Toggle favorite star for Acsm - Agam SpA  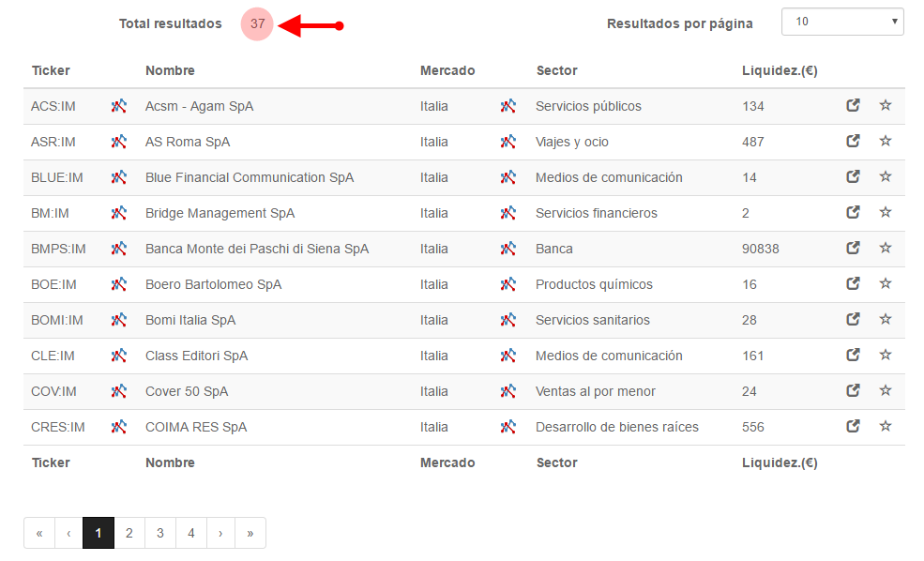[886, 105]
